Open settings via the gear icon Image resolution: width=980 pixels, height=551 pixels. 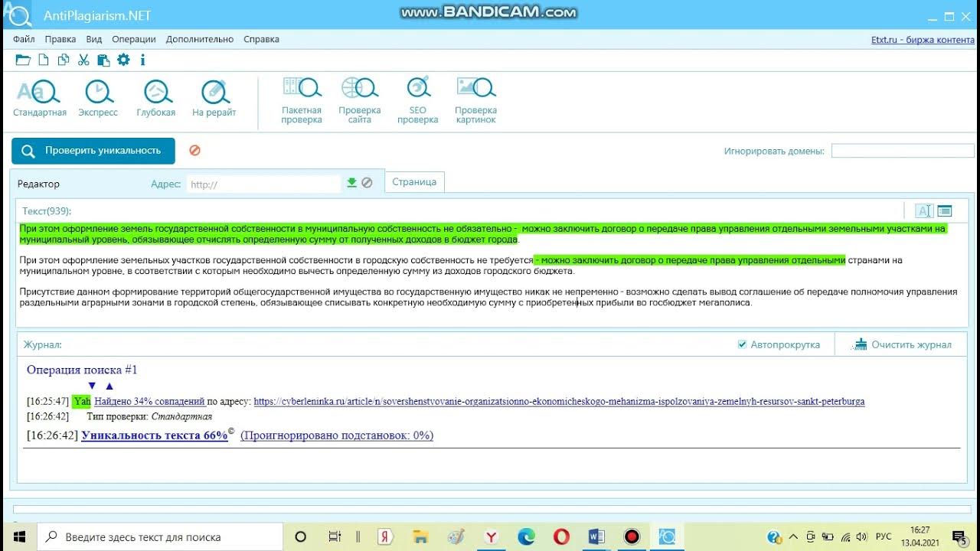coord(123,60)
